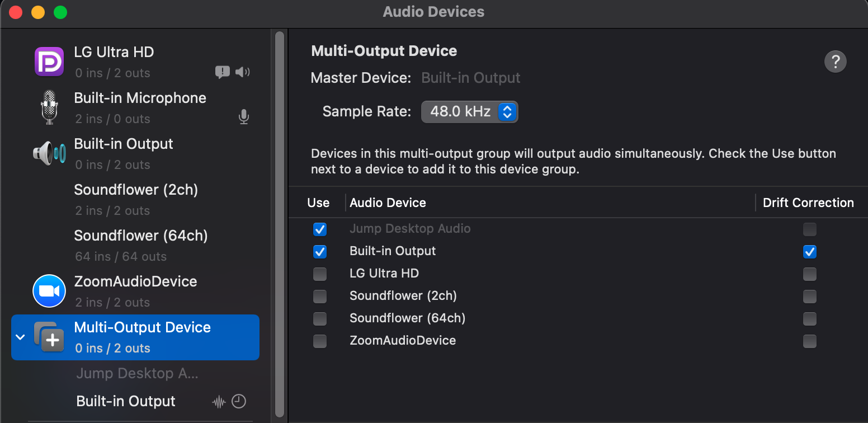Viewport: 868px width, 423px height.
Task: Click the Built-in Output speaker icon
Action: point(49,153)
